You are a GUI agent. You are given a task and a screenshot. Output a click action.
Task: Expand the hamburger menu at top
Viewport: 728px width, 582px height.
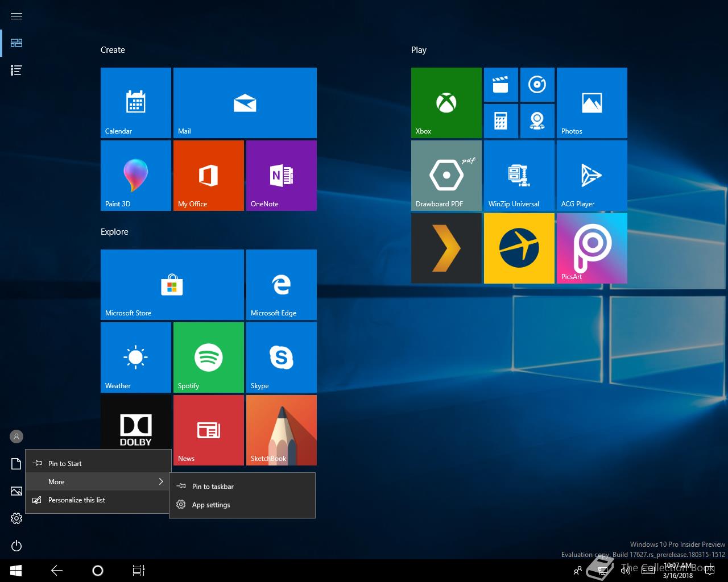pyautogui.click(x=16, y=16)
